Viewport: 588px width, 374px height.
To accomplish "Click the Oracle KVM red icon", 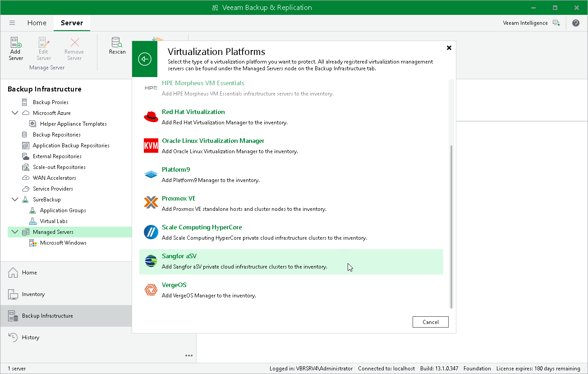I will coord(151,146).
